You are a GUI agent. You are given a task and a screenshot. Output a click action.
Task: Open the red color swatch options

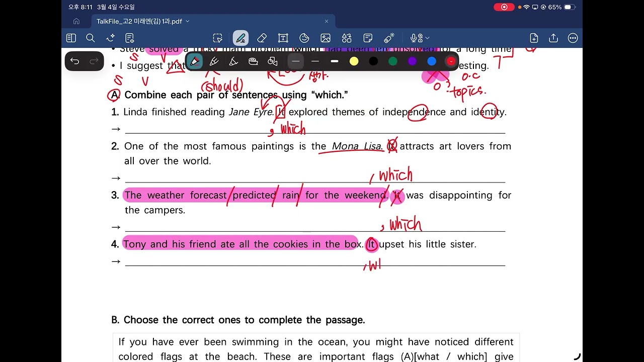[x=451, y=61]
